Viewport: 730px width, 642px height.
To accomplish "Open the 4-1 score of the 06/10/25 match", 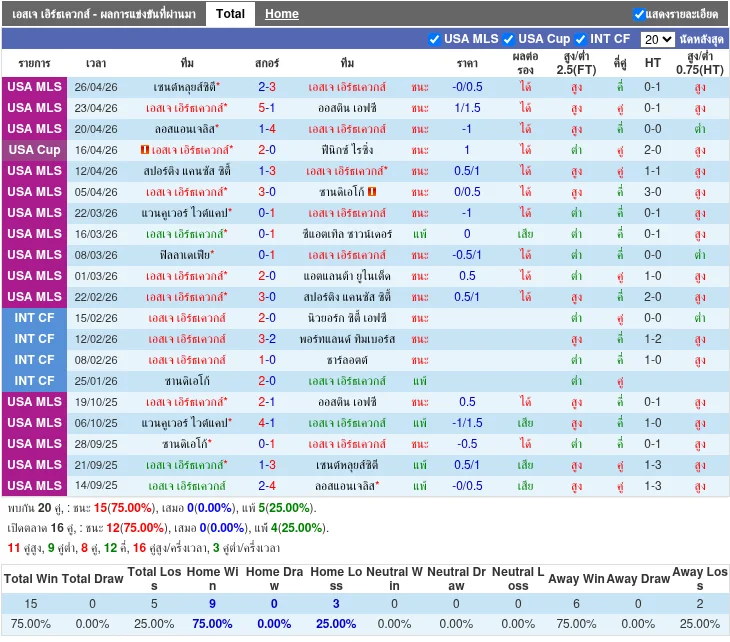I will click(x=267, y=423).
